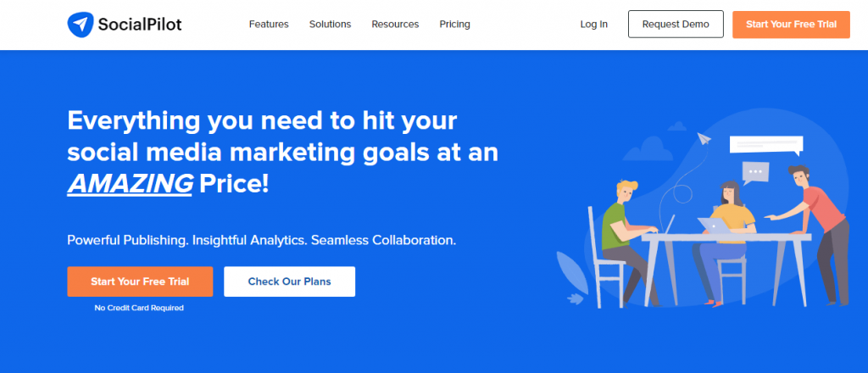Click the laptop on the table illustration
This screenshot has height=373, width=868.
tap(715, 225)
